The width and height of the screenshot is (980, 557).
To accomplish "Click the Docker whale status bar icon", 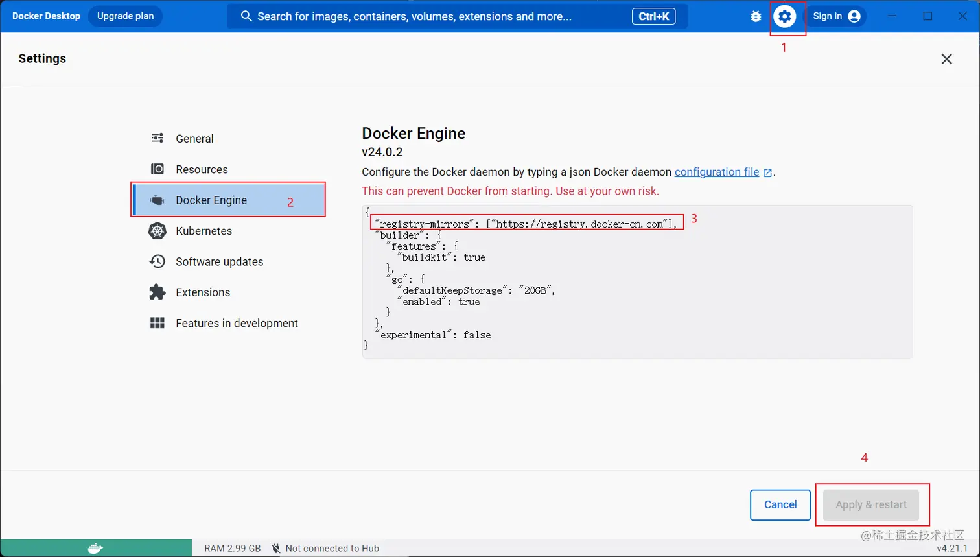I will [95, 549].
